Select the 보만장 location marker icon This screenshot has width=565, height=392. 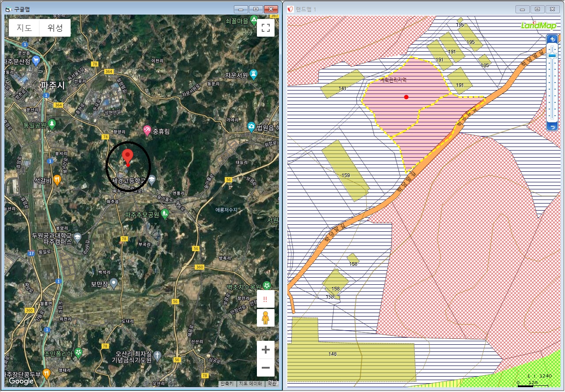pyautogui.click(x=114, y=283)
